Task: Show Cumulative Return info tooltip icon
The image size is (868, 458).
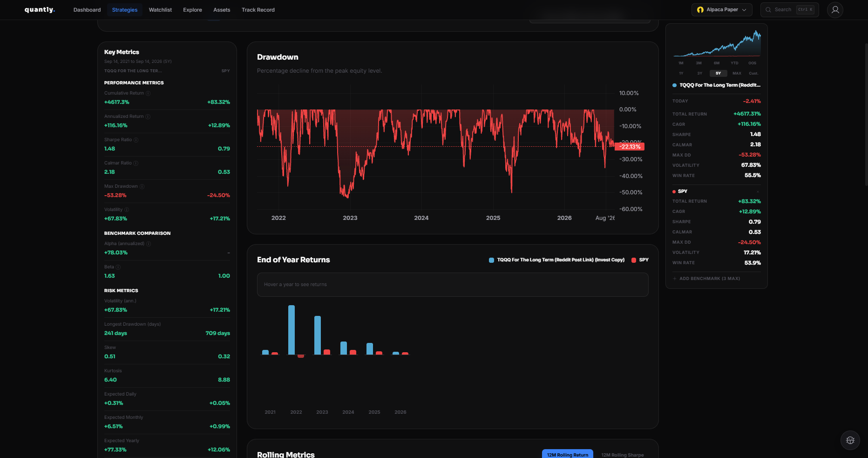Action: 148,93
